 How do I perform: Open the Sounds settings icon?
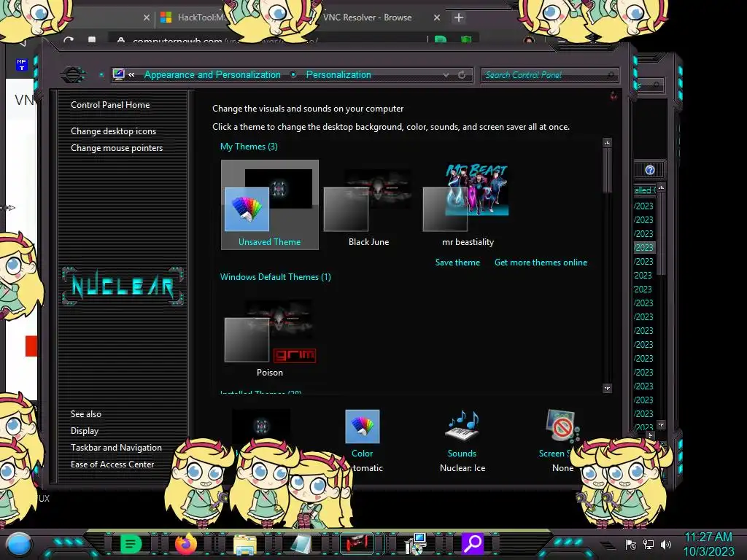[x=462, y=425]
